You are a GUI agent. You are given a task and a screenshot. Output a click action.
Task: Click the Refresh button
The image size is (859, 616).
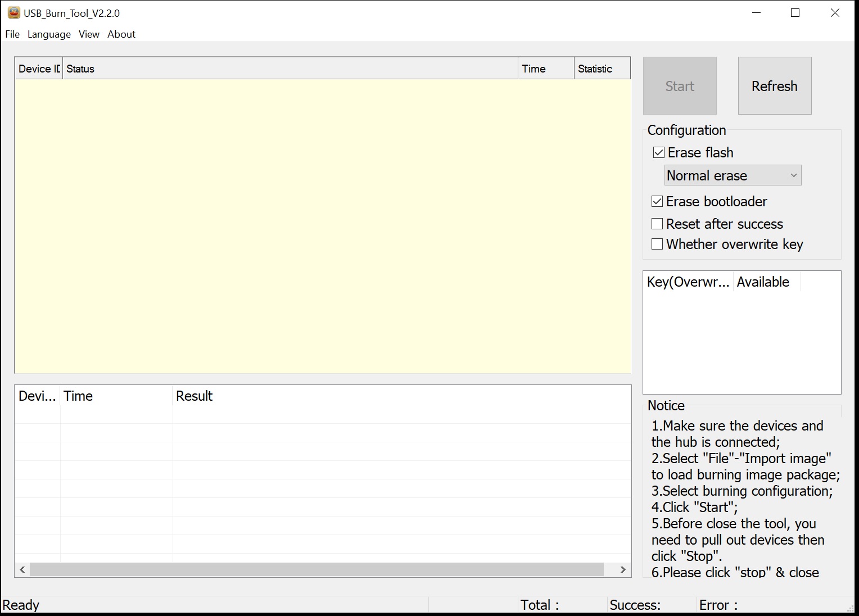coord(775,86)
